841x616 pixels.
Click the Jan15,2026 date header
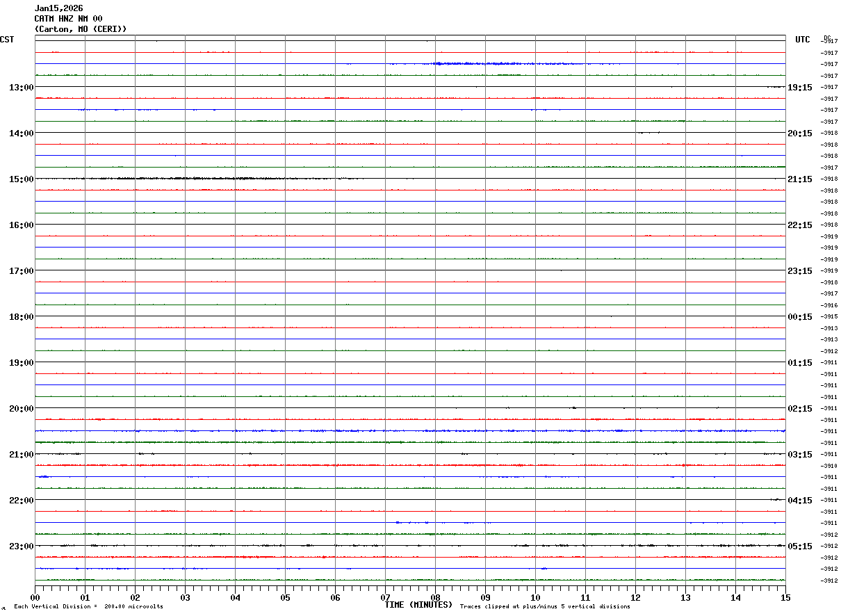point(59,8)
